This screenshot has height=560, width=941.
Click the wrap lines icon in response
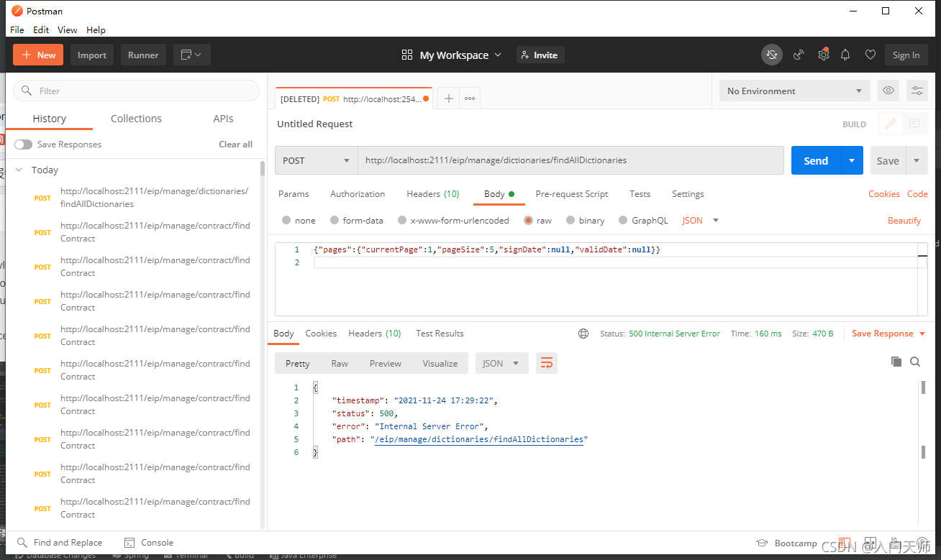pos(546,363)
